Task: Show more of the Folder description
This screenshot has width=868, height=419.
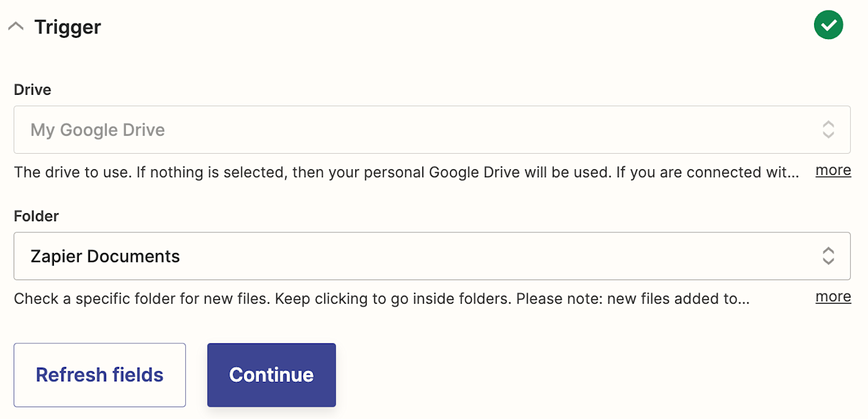Action: (833, 297)
